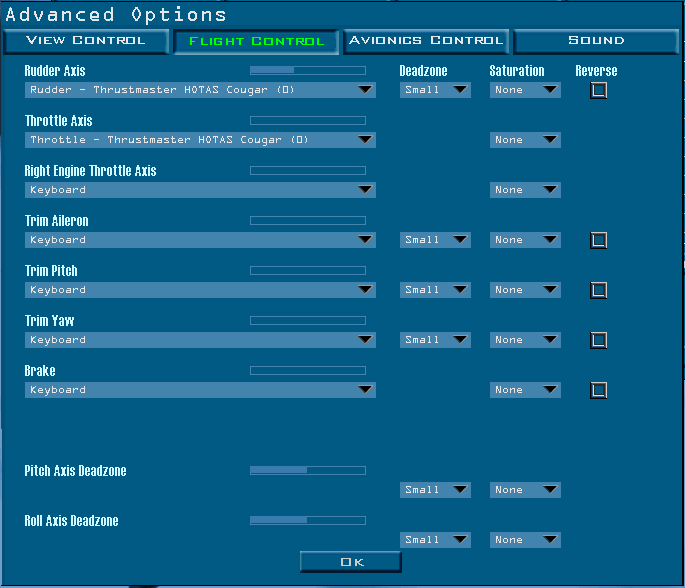Click the Rudder Axis level indicator bar
This screenshot has height=588, width=685.
tap(307, 70)
